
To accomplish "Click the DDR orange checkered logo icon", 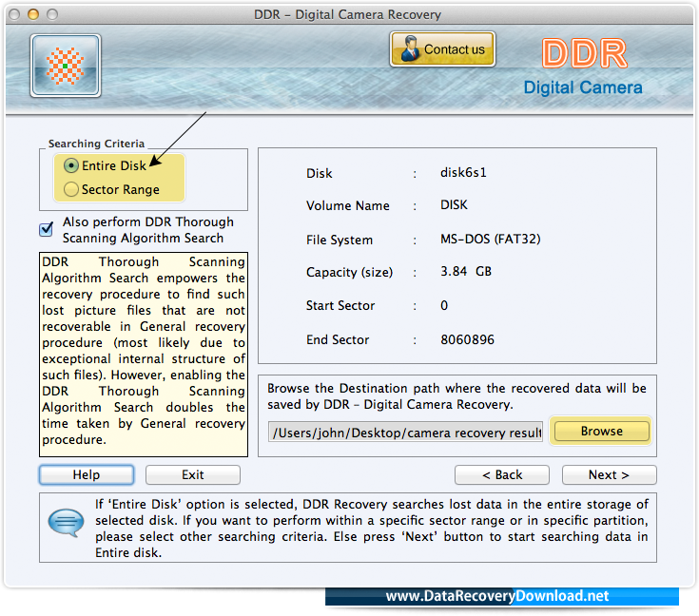I will 66,66.
